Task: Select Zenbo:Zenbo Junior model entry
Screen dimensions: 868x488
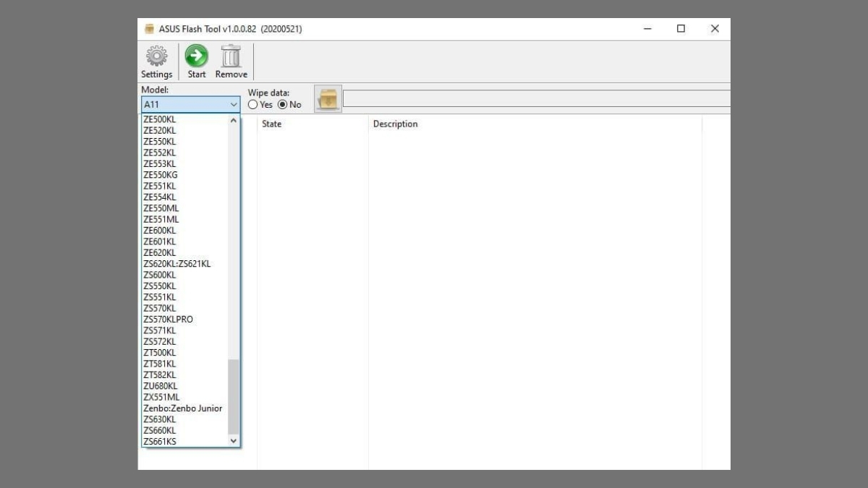Action: tap(182, 408)
